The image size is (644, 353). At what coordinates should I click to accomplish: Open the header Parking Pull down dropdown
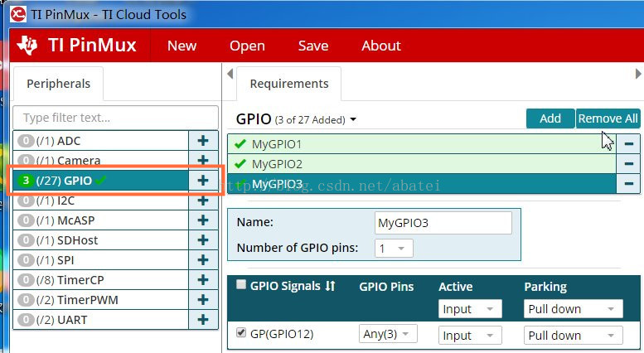tap(574, 309)
